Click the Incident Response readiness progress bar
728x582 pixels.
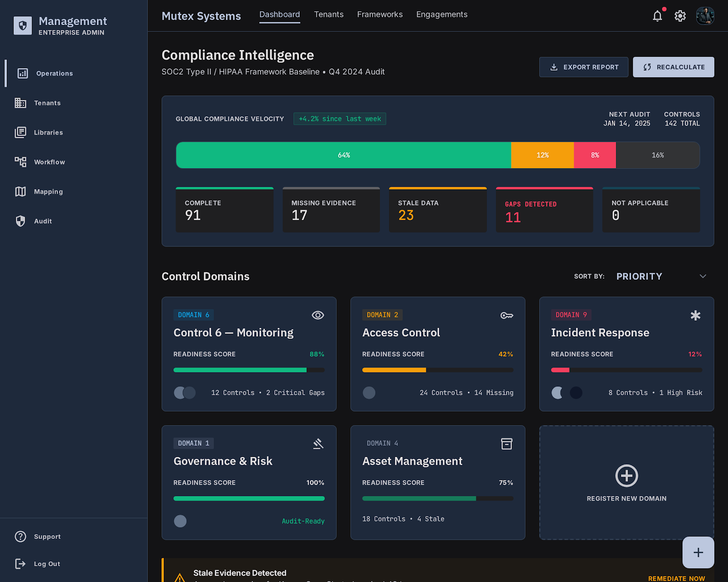(627, 370)
